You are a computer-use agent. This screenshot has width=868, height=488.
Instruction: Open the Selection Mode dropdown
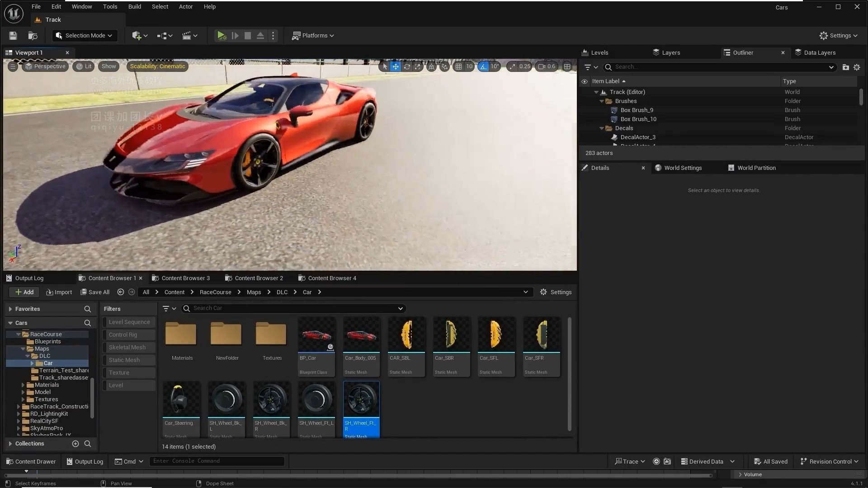coord(85,36)
